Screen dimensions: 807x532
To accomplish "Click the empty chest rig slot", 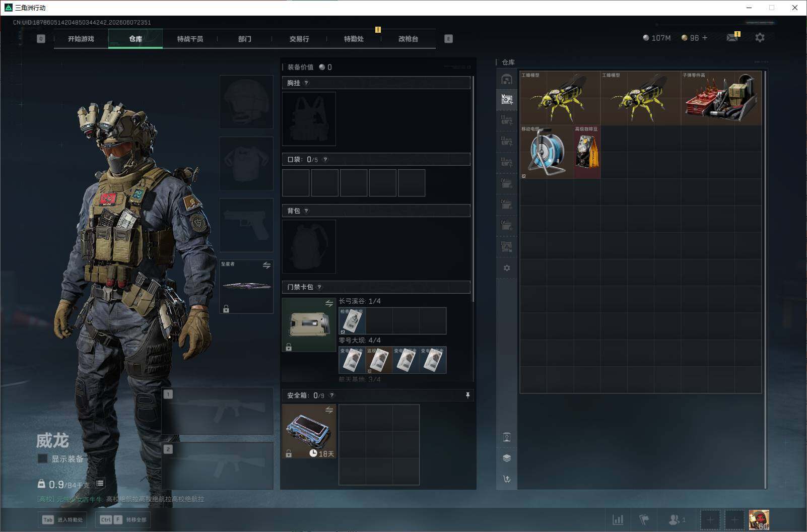I will pyautogui.click(x=309, y=119).
